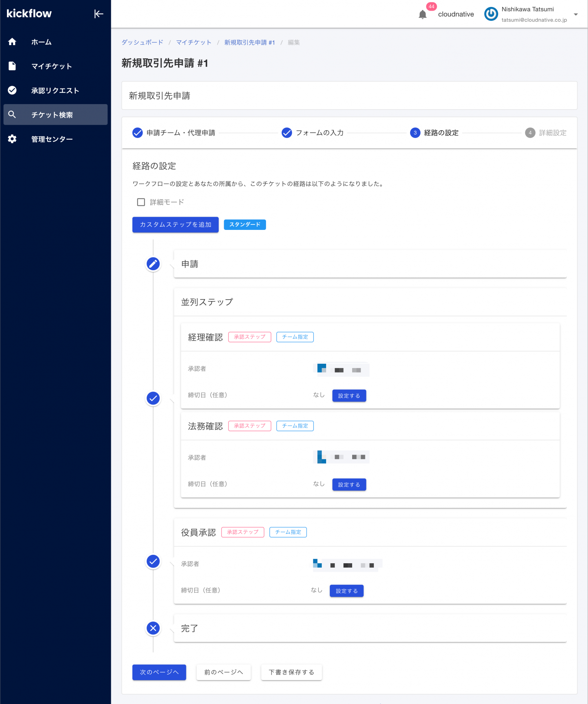Save draft using 下書き保存する
The height and width of the screenshot is (704, 588).
pos(291,672)
